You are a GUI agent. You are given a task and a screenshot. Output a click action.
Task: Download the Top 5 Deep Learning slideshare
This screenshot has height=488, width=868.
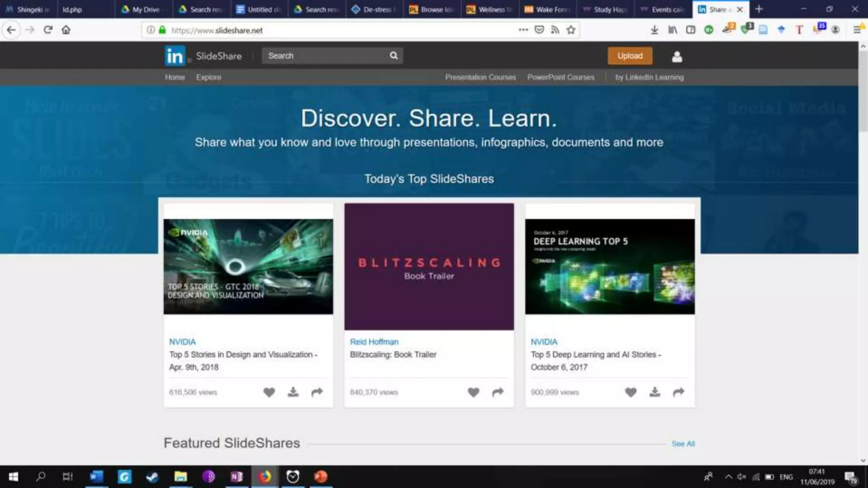tap(655, 392)
